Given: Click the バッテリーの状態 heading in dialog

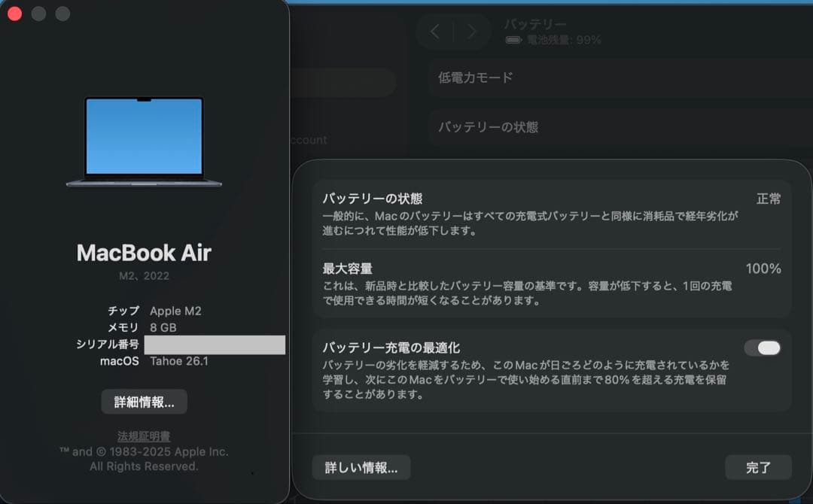Looking at the screenshot, I should [373, 199].
